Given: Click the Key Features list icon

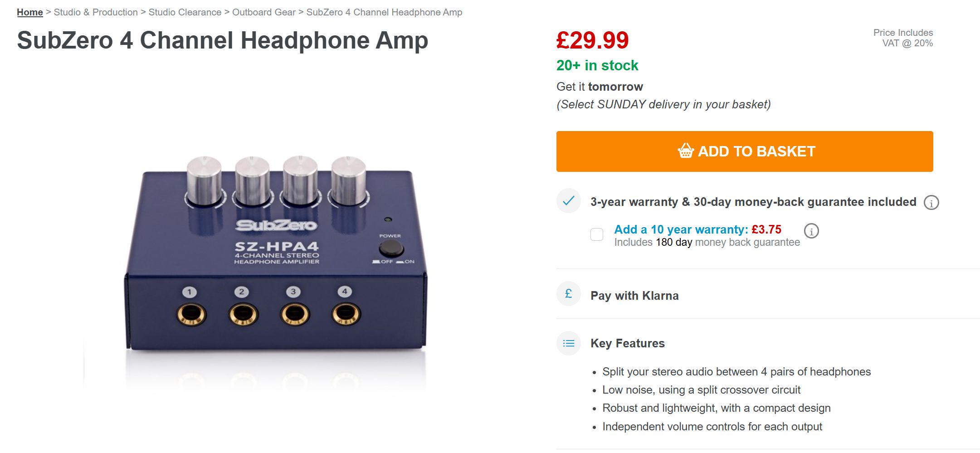Looking at the screenshot, I should point(569,343).
